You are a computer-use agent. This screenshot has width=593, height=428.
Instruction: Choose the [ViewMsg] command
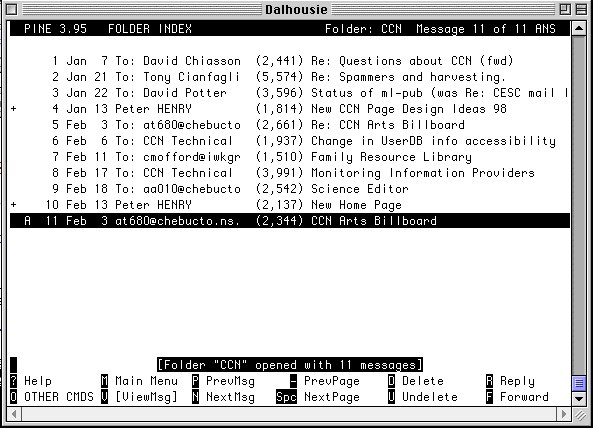(x=146, y=397)
